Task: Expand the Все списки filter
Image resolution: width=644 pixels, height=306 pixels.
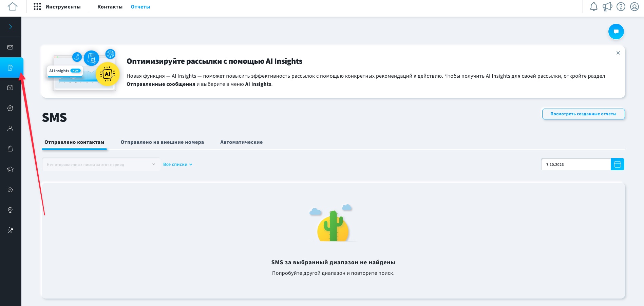Action: click(x=178, y=165)
